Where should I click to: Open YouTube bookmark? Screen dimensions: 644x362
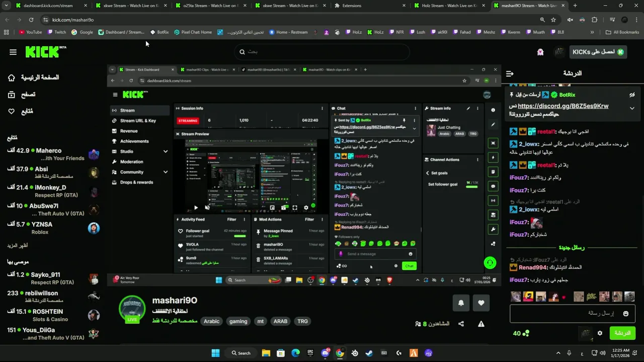tap(30, 32)
